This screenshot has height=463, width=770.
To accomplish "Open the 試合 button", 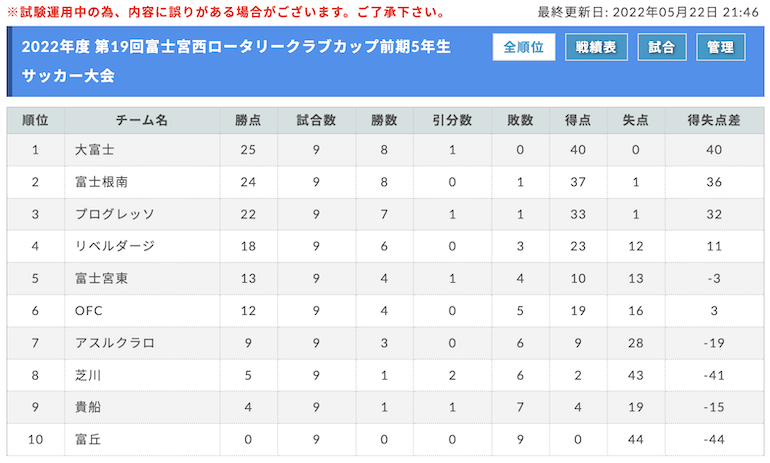I will tap(661, 47).
